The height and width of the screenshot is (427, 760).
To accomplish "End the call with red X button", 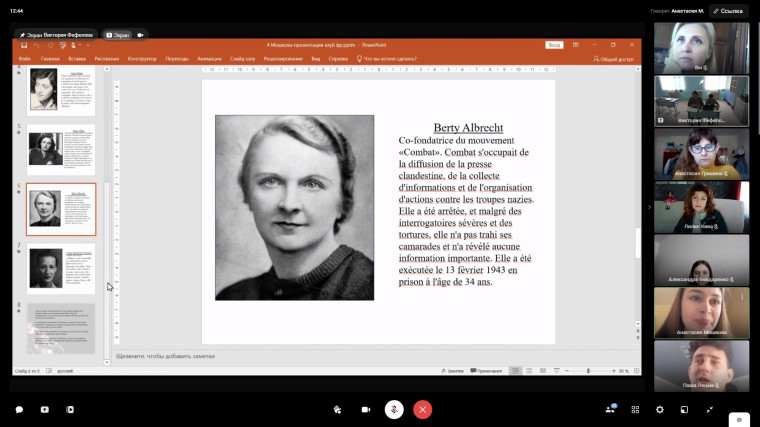I will tap(423, 410).
